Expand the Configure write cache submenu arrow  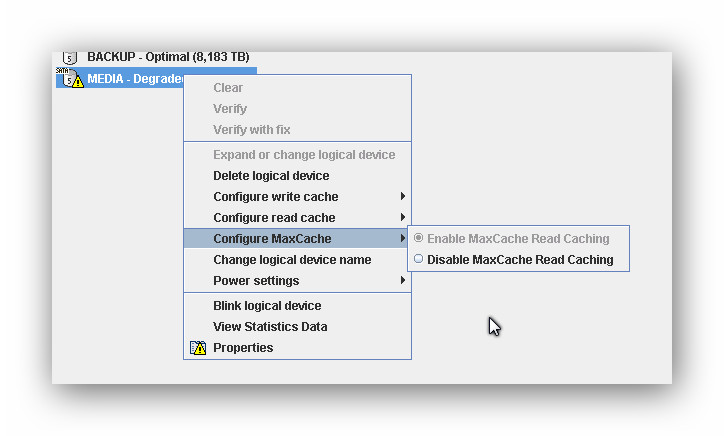pos(403,197)
